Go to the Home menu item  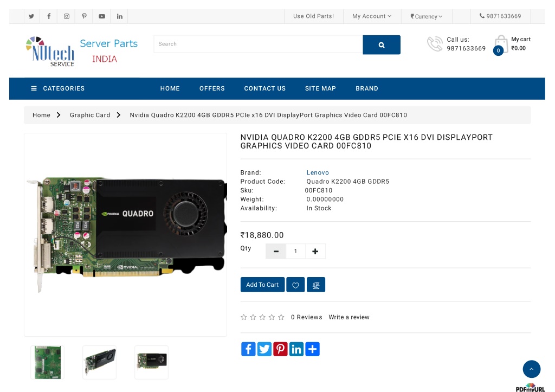click(x=170, y=88)
